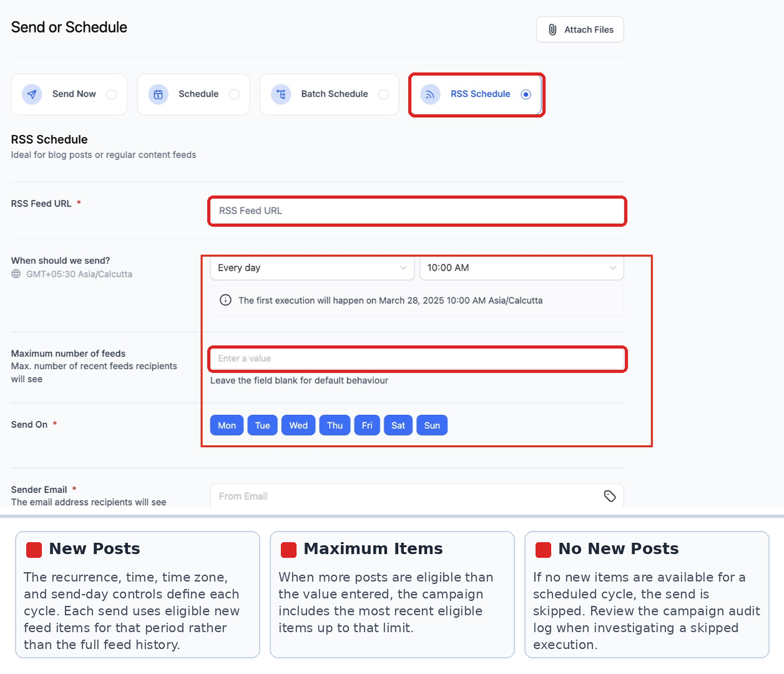The width and height of the screenshot is (784, 674).
Task: Toggle the Sun send day
Action: pos(432,425)
